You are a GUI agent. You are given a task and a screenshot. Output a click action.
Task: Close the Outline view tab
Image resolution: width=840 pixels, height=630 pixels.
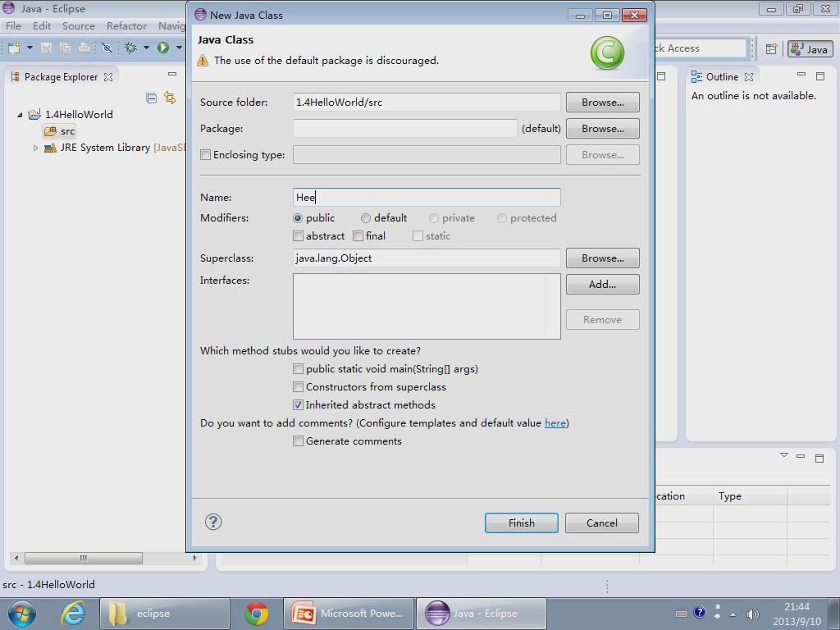pos(749,77)
